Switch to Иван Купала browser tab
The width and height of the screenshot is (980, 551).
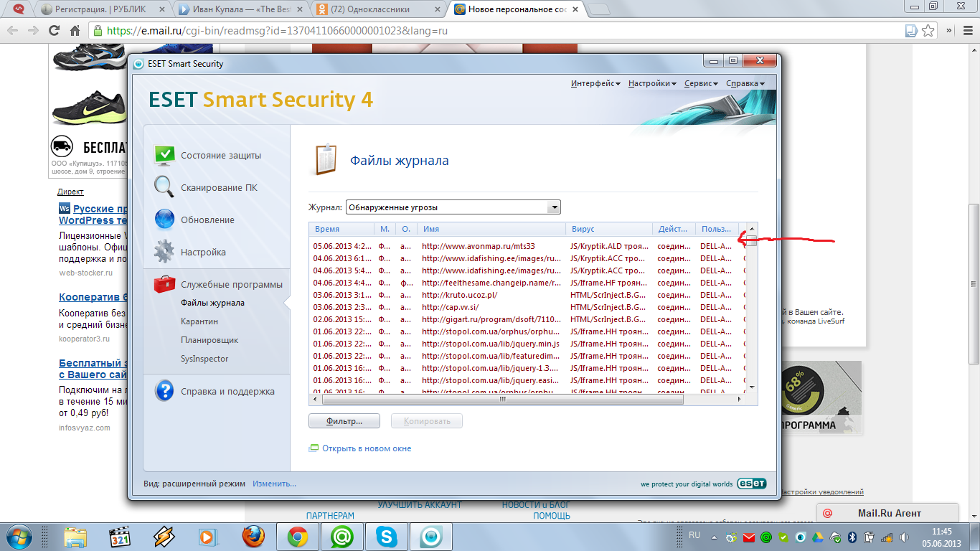tap(241, 10)
